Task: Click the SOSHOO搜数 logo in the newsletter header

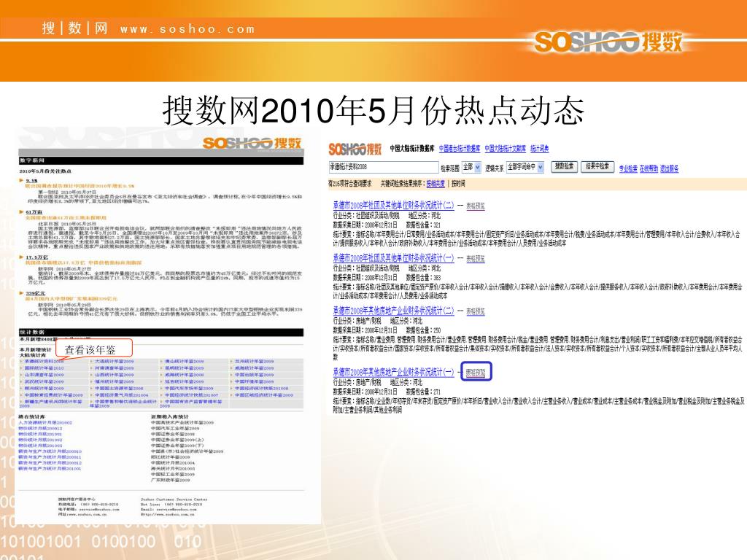Action: (x=252, y=143)
